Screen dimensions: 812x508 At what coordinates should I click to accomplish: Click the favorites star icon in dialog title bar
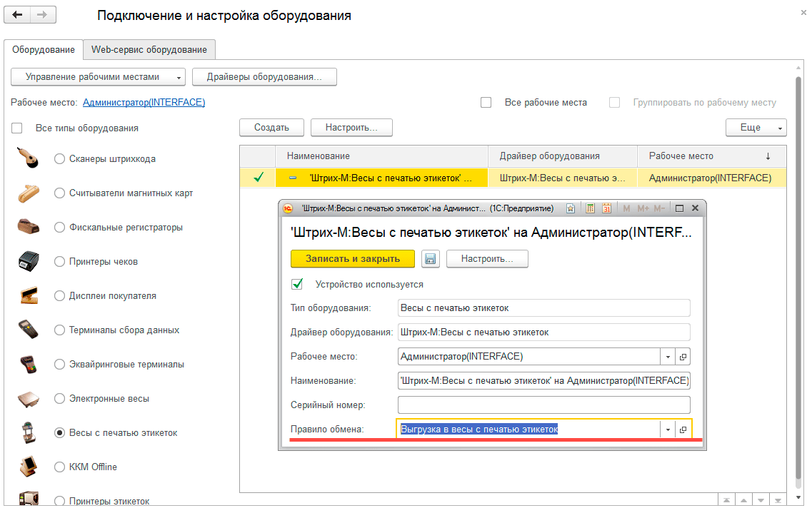click(571, 208)
